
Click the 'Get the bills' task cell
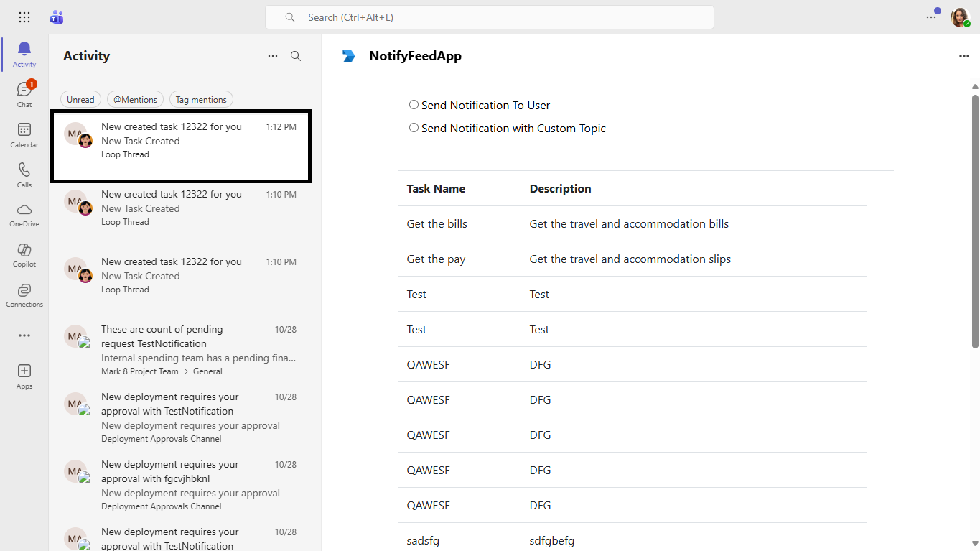(437, 223)
